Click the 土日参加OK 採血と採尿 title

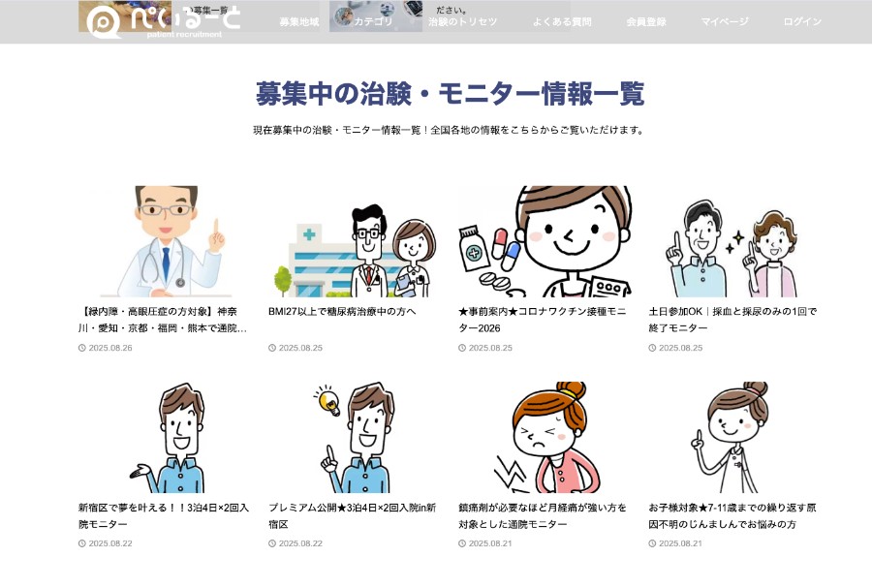tap(732, 320)
